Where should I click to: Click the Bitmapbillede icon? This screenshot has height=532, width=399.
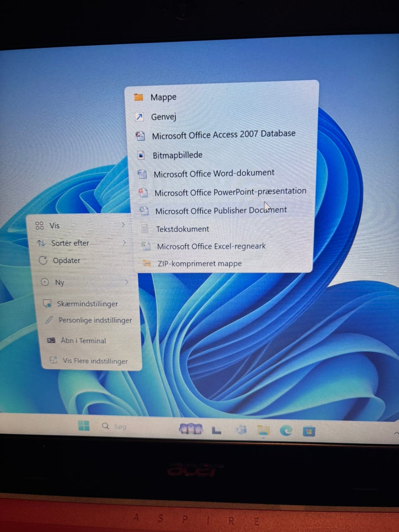(x=141, y=155)
